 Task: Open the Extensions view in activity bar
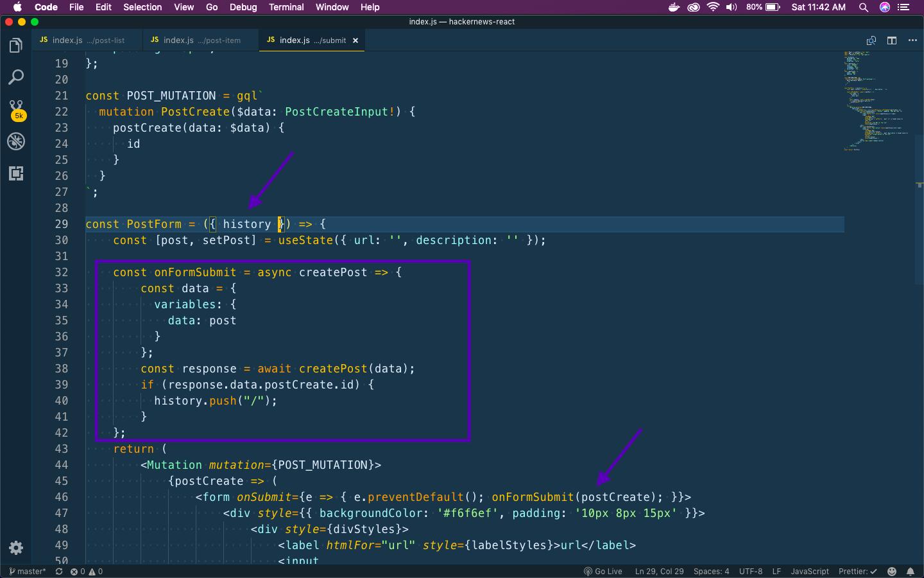[16, 173]
